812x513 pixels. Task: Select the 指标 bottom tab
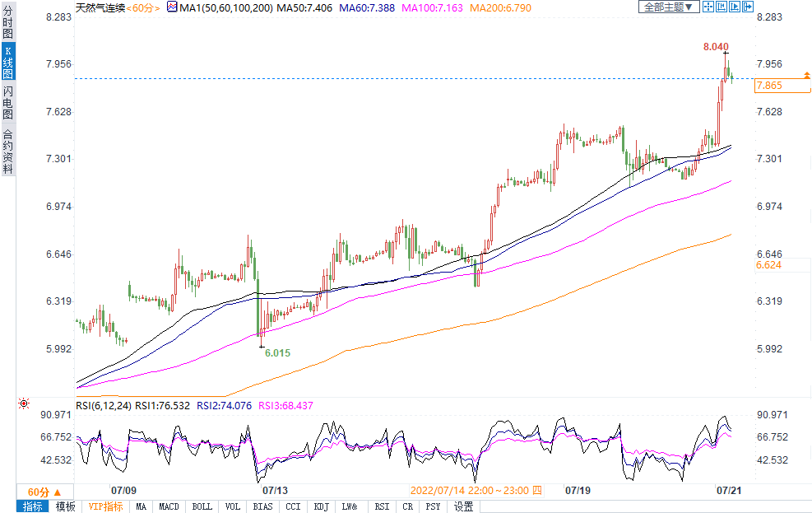(33, 506)
